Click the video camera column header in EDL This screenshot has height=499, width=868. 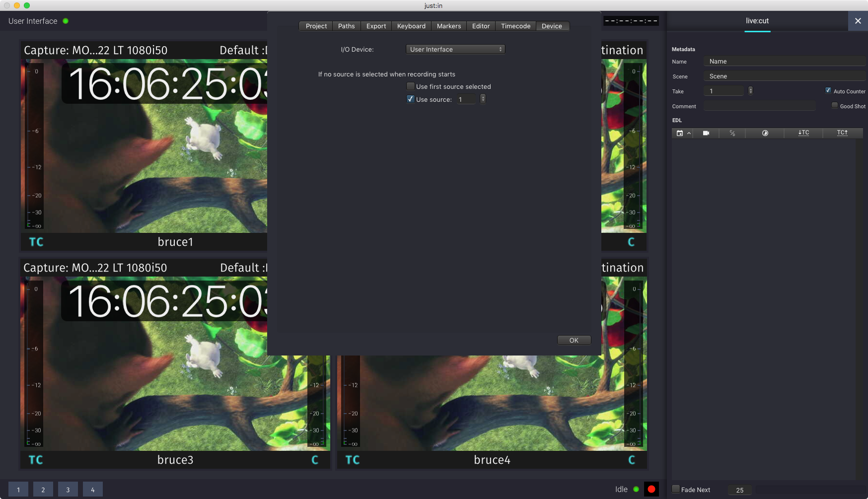click(x=706, y=133)
